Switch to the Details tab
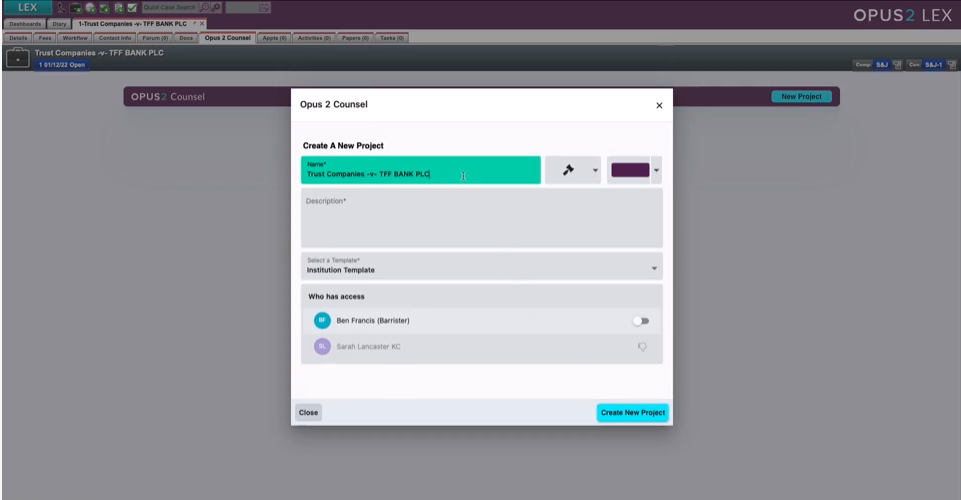 coord(18,38)
